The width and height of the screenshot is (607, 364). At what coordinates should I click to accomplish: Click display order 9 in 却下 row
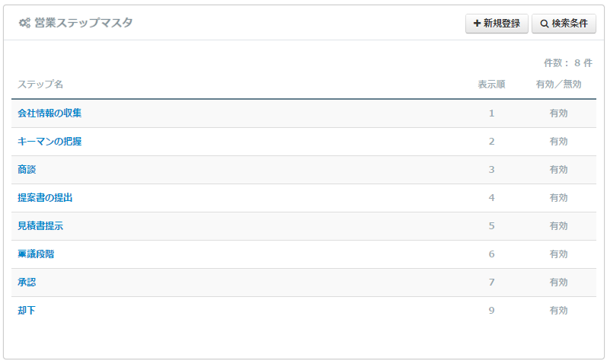[x=491, y=311]
